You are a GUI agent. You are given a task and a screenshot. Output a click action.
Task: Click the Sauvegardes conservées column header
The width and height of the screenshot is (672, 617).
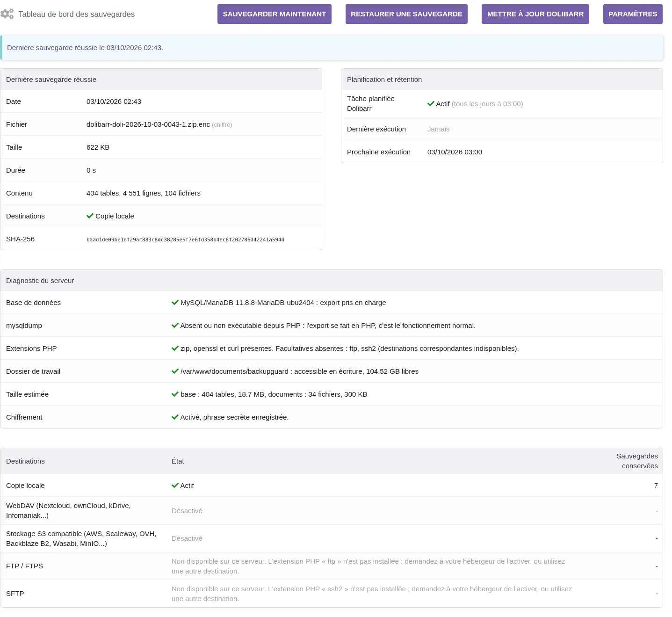(x=637, y=461)
